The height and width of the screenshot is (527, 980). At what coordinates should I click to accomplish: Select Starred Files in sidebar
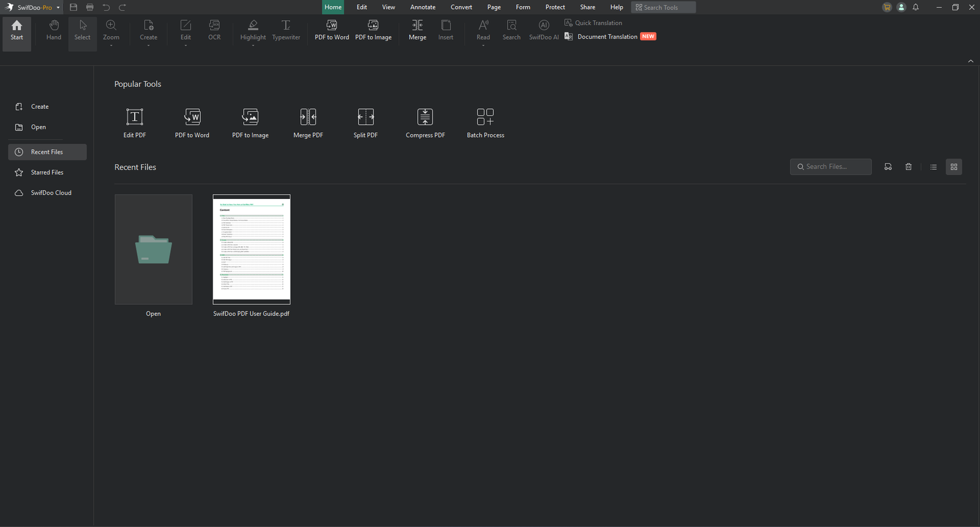click(x=47, y=173)
